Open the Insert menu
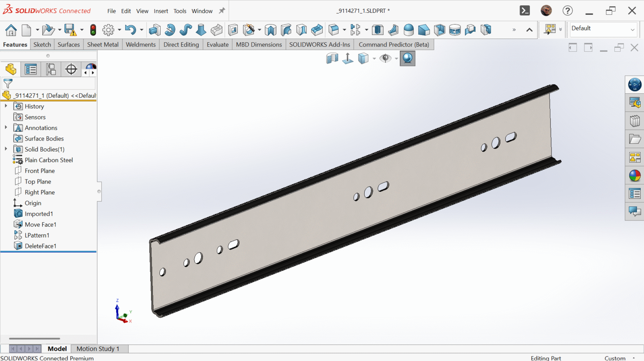This screenshot has height=361, width=644. point(161,11)
